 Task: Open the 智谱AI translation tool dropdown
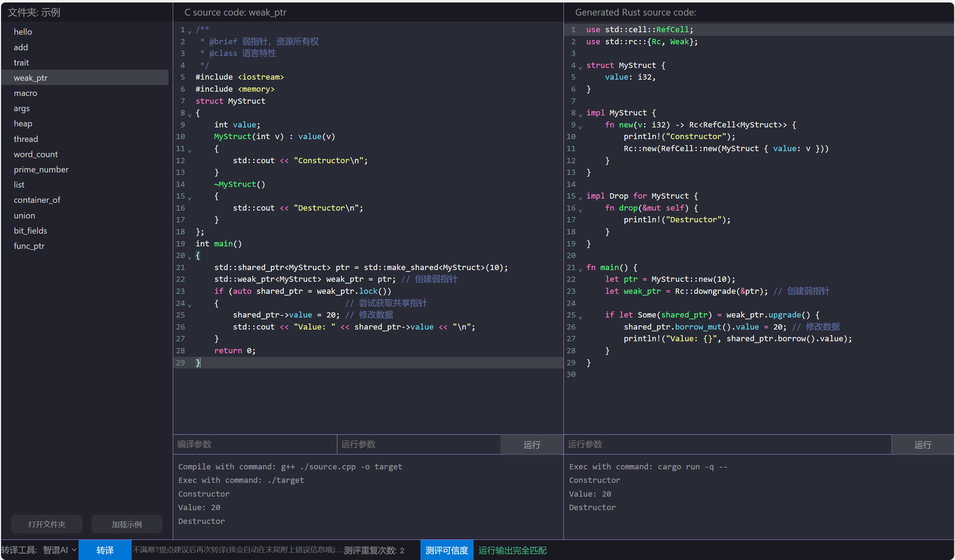tap(59, 550)
